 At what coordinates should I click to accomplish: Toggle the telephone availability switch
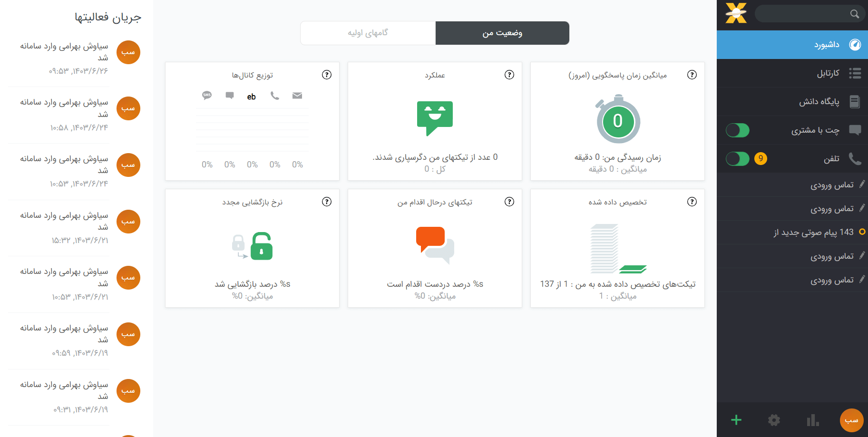(x=738, y=159)
